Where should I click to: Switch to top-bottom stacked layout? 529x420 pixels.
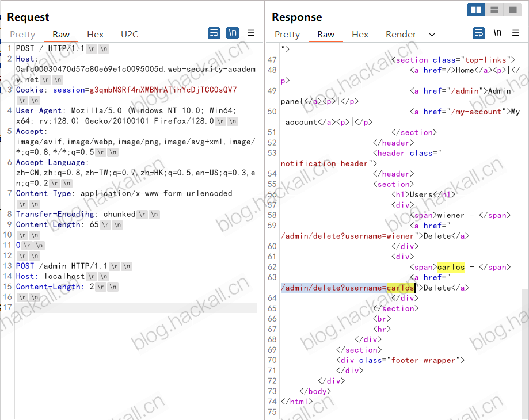click(x=494, y=10)
